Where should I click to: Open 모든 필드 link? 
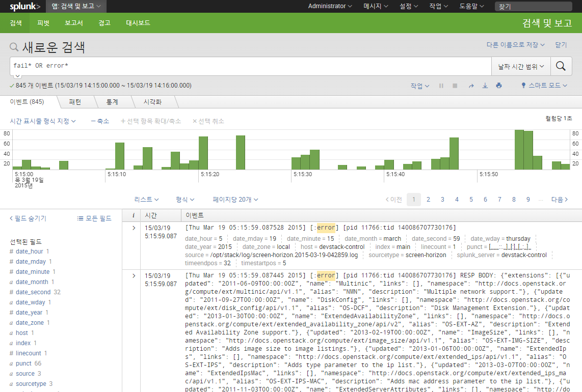coord(94,218)
